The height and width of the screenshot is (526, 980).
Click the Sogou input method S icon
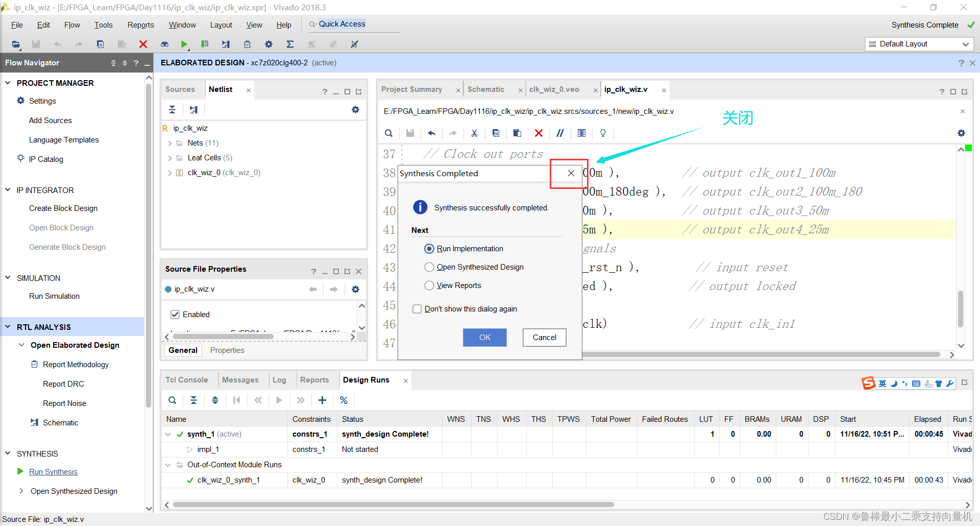868,383
